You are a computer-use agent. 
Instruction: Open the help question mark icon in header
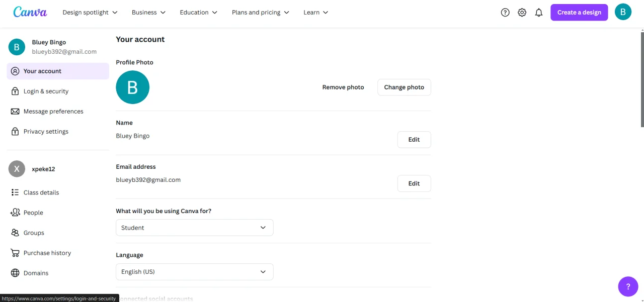coord(505,13)
